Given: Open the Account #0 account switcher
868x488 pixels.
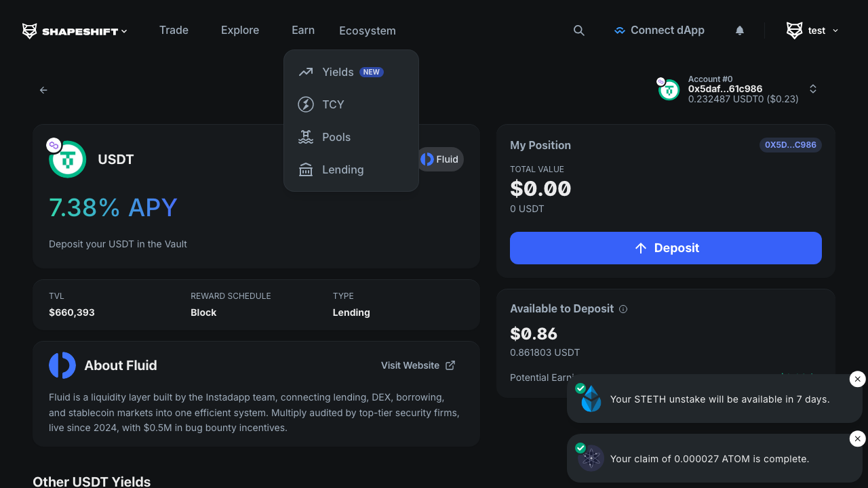Looking at the screenshot, I should click(x=812, y=88).
